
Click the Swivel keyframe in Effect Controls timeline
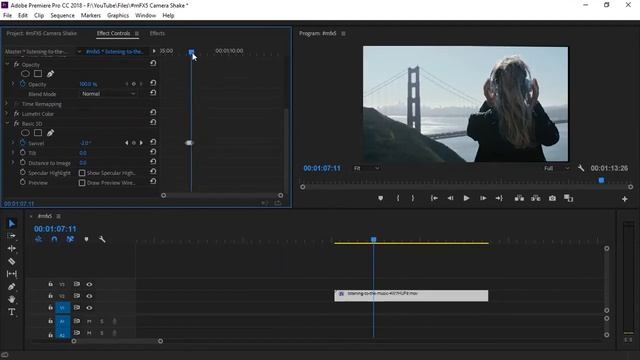click(189, 143)
